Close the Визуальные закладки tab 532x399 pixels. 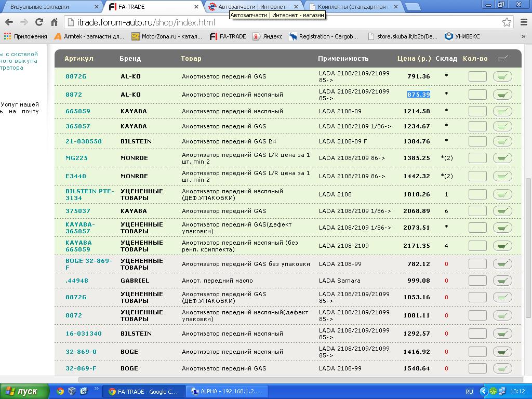pos(96,7)
